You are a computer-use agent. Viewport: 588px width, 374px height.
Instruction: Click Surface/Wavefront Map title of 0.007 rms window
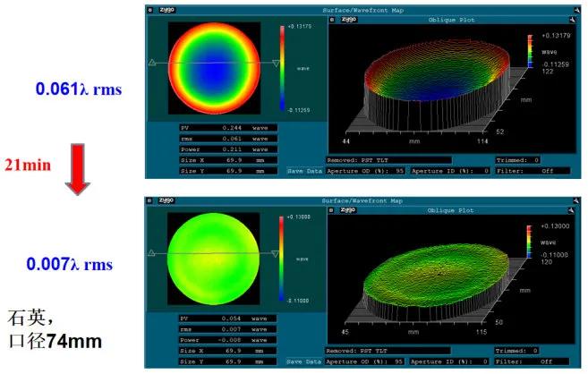click(x=362, y=200)
